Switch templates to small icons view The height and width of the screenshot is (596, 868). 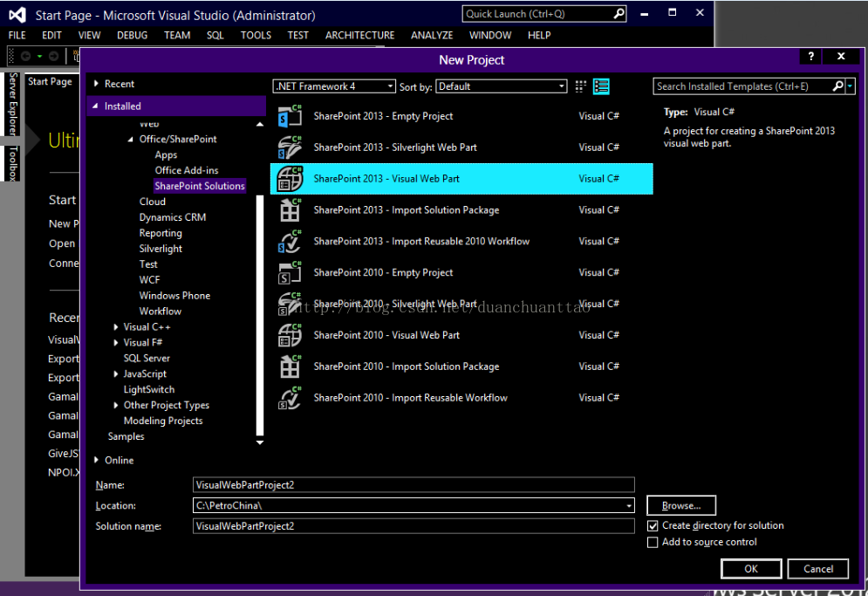coord(580,86)
